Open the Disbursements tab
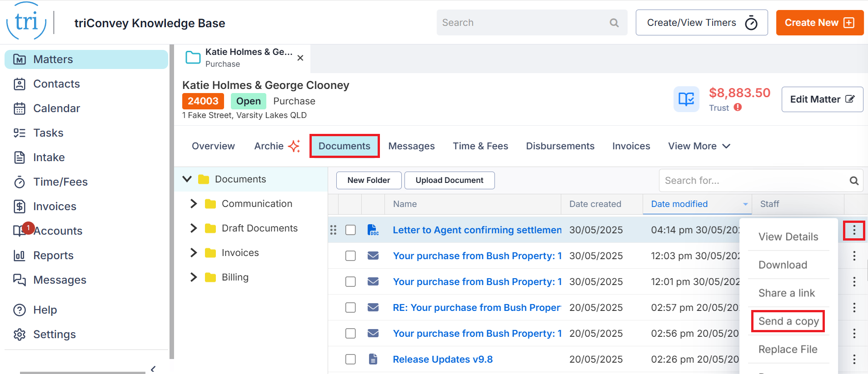 (560, 146)
